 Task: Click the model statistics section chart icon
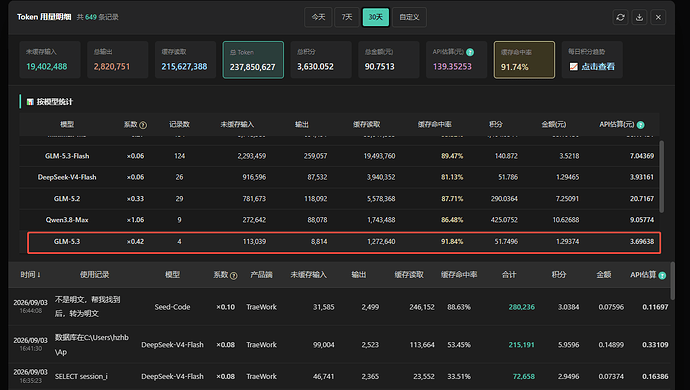[30, 102]
